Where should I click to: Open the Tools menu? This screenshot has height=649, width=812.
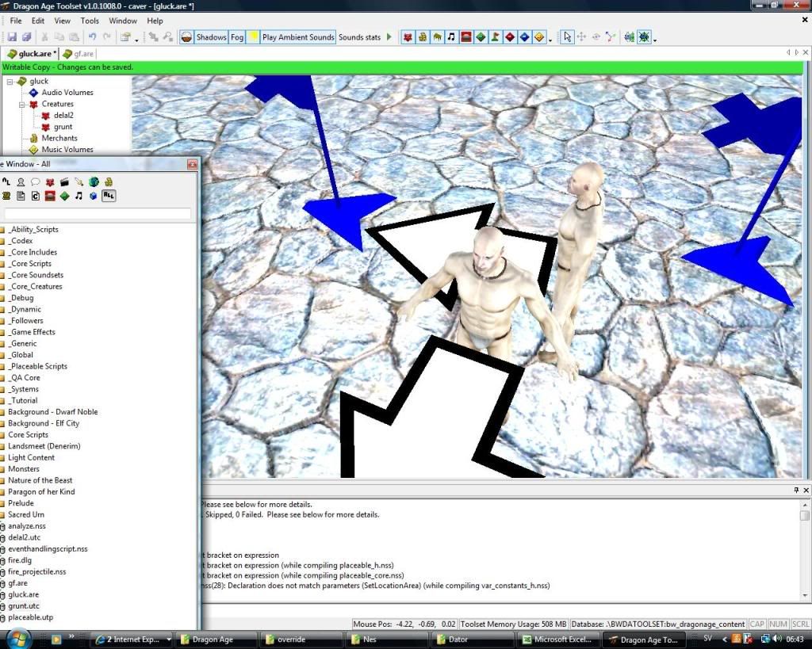coord(90,21)
